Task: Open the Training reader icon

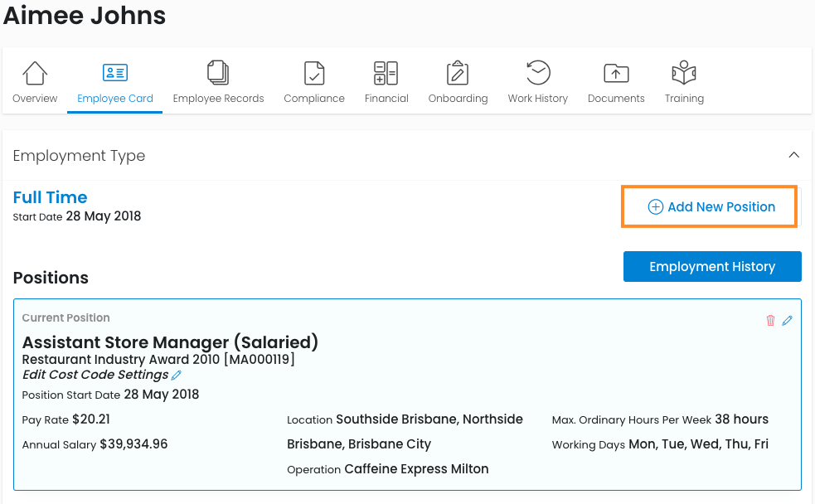Action: (x=684, y=74)
